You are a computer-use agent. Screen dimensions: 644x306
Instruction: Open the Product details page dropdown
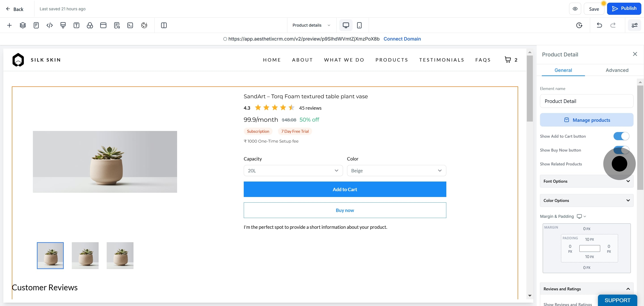311,25
